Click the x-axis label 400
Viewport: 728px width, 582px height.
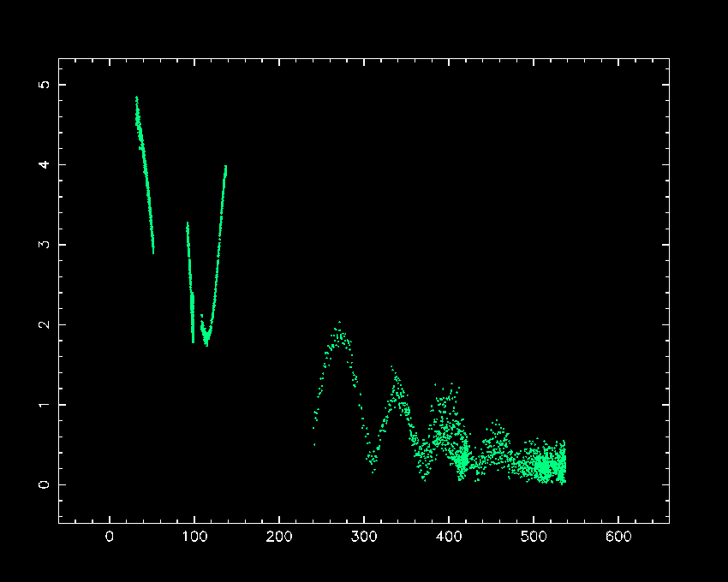pos(449,537)
